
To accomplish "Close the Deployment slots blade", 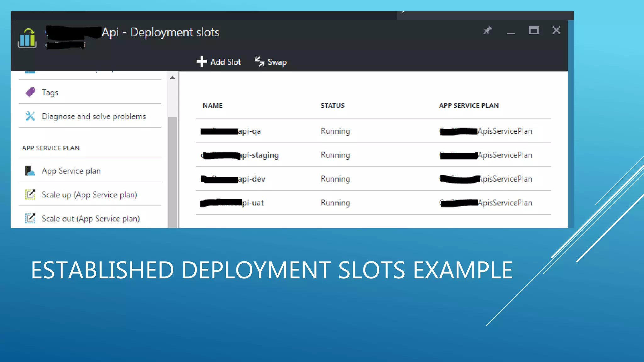I will [556, 30].
